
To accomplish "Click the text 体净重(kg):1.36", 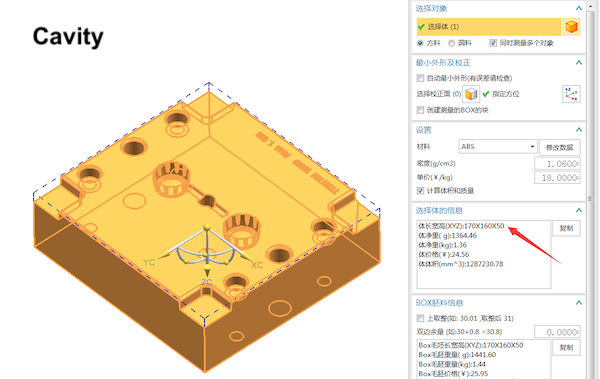I will 442,245.
